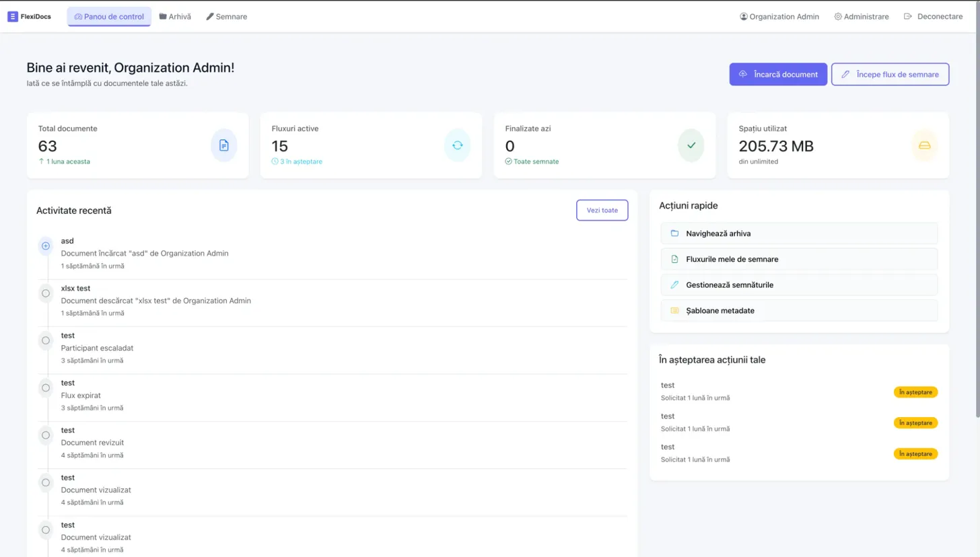Click the FlexiDocs logo icon
980x557 pixels.
click(x=11, y=16)
